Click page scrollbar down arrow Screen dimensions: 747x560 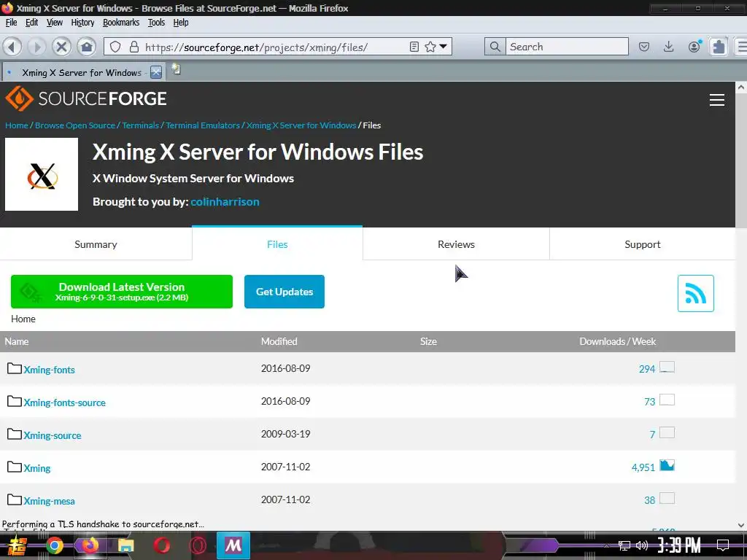(x=741, y=525)
